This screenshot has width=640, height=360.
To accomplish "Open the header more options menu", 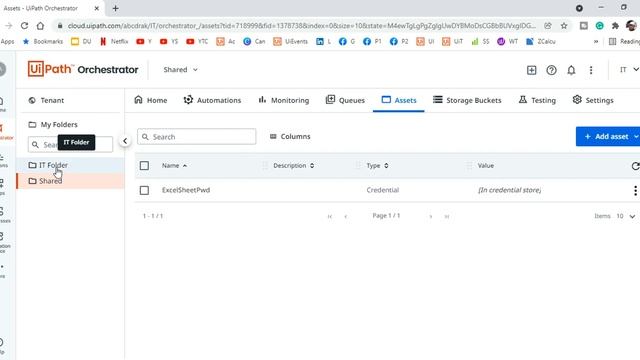I will [591, 70].
